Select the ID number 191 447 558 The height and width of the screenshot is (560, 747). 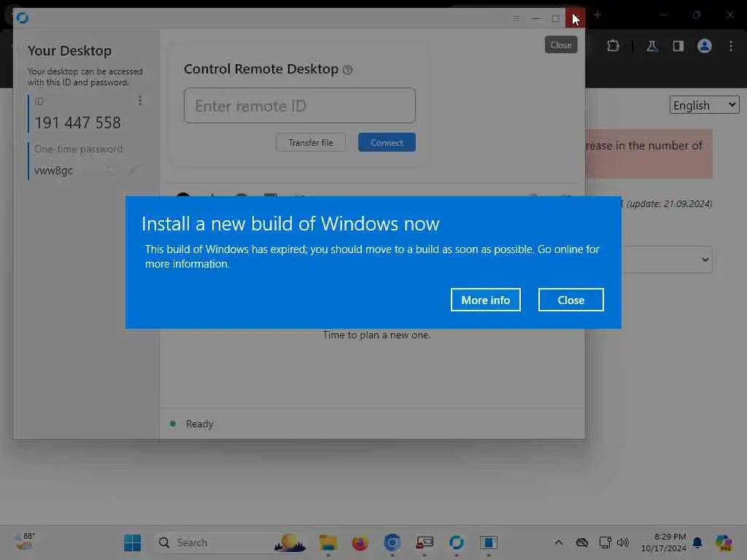click(77, 122)
